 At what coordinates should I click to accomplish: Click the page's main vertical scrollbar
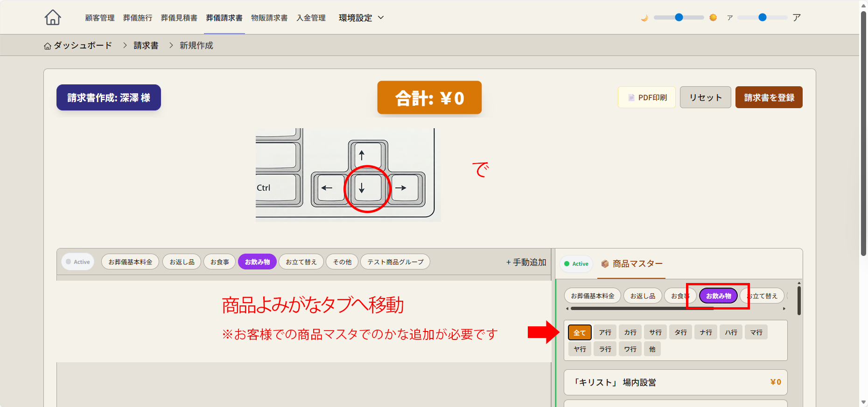863,133
